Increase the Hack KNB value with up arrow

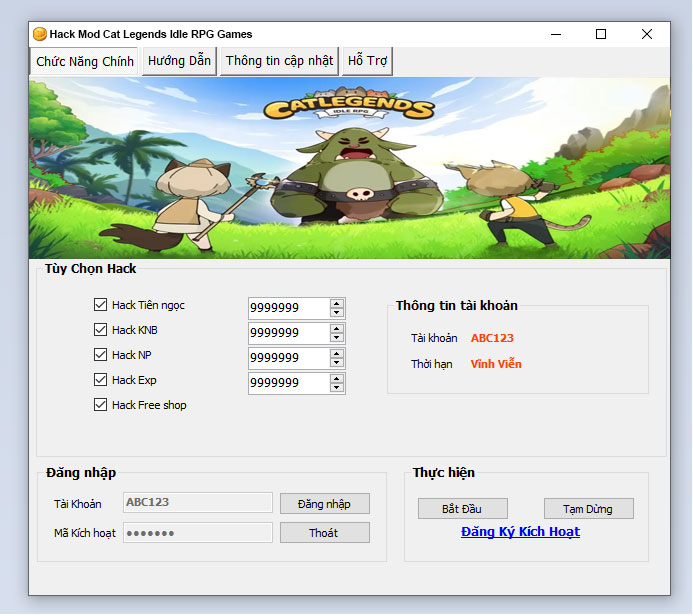coord(337,329)
